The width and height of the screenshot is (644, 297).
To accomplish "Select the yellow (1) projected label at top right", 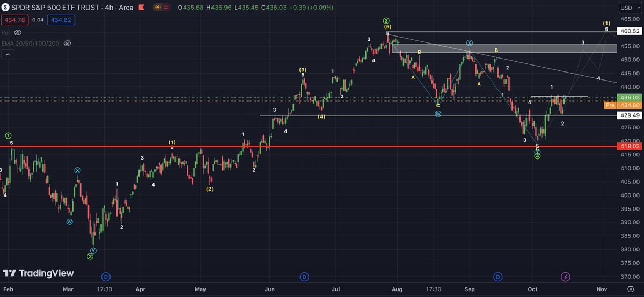I will [x=606, y=23].
